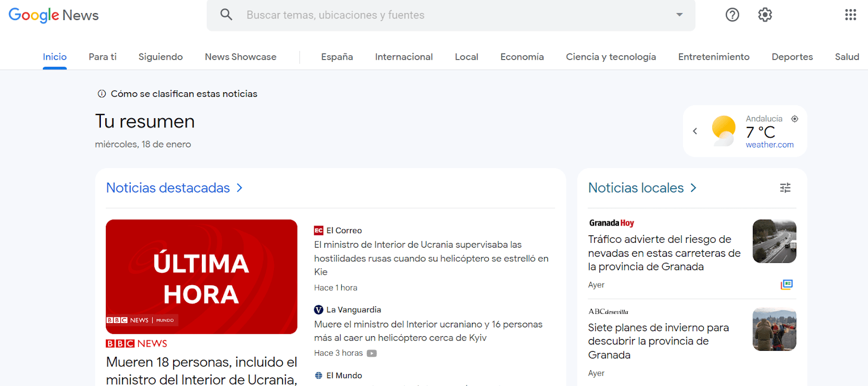Open Noticias locales section chevron
Viewport: 868px width, 386px height.
tap(693, 188)
